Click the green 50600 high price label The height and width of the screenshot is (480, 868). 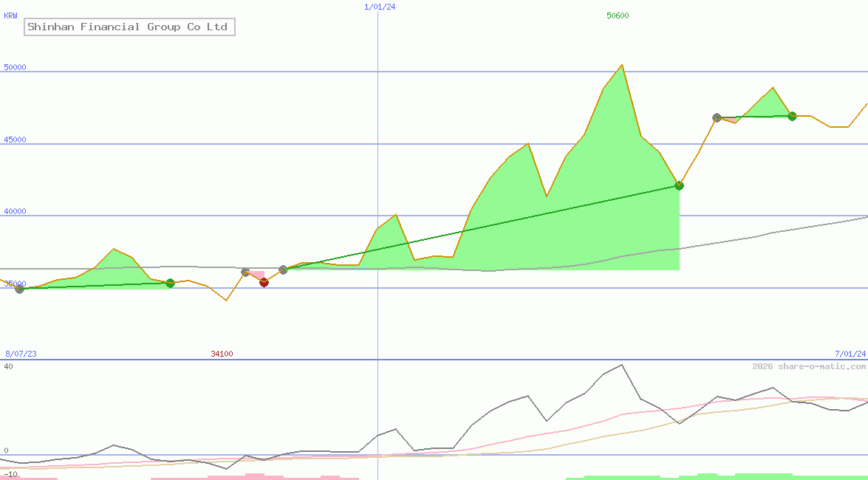pos(618,16)
